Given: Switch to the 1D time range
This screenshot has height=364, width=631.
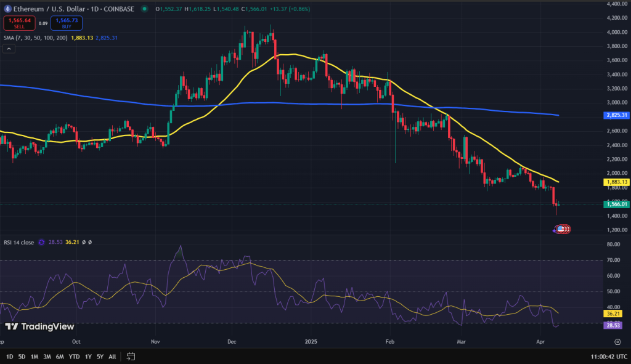Looking at the screenshot, I should [10, 357].
